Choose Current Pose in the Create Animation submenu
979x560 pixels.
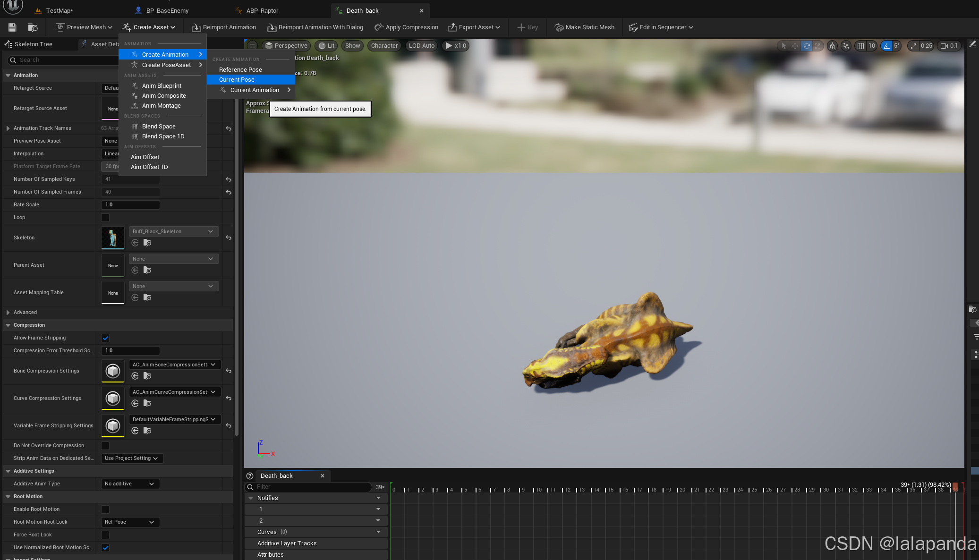pyautogui.click(x=237, y=80)
